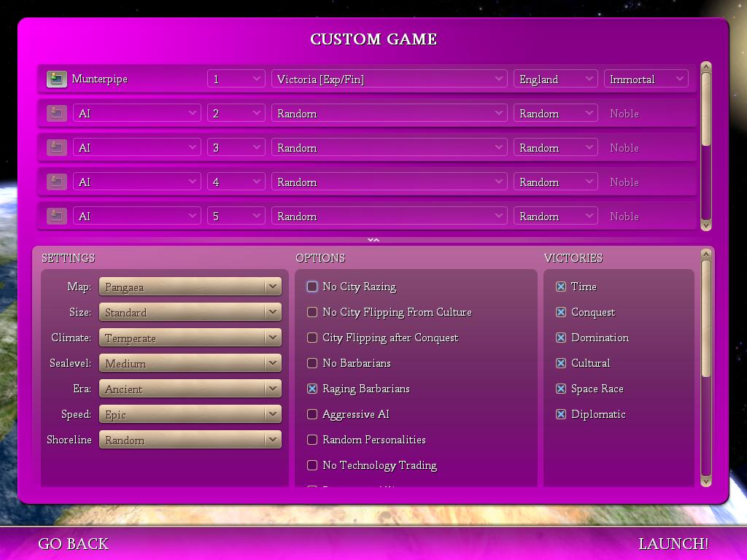747x560 pixels.
Task: Disable Space Race victory
Action: [561, 389]
